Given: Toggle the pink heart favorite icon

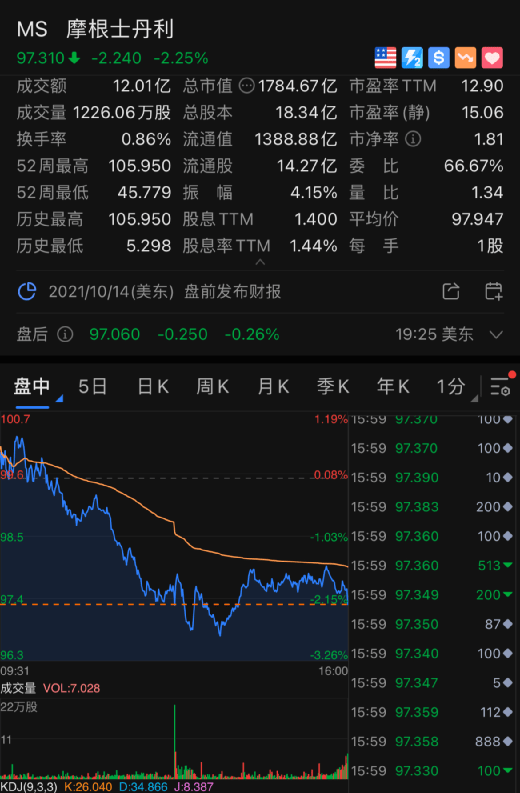Looking at the screenshot, I should click(x=492, y=58).
